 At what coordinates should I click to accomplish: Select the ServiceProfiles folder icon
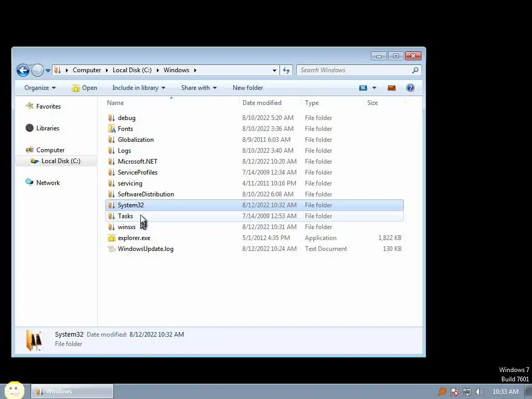(112, 172)
